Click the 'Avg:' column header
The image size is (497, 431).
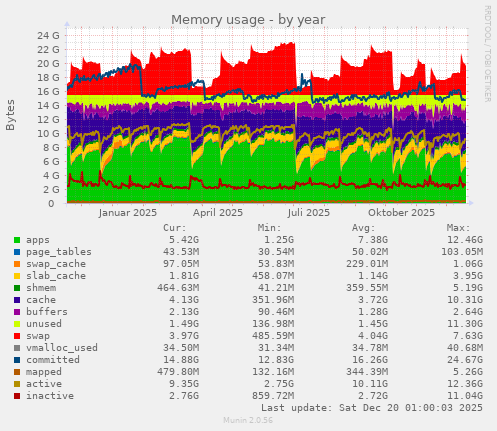coord(364,228)
